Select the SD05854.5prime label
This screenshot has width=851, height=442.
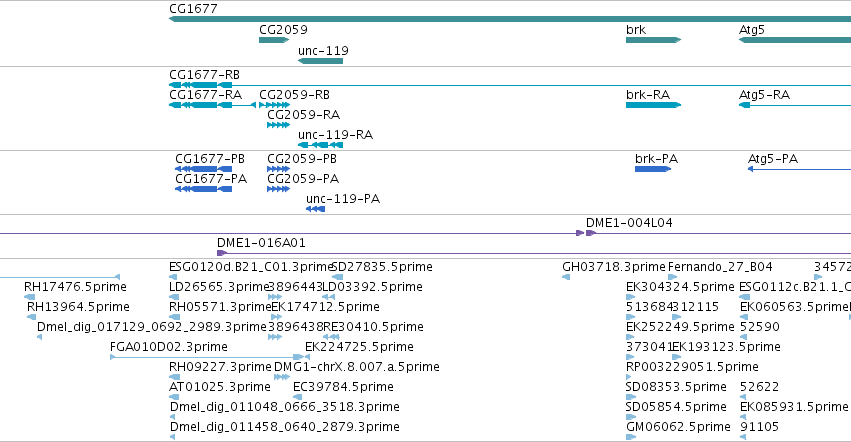[676, 407]
